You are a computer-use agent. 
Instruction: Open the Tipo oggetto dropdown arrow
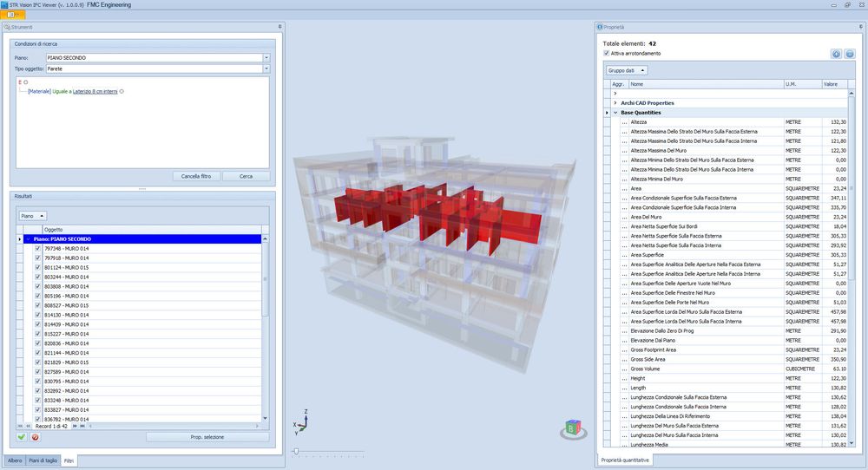coord(266,68)
